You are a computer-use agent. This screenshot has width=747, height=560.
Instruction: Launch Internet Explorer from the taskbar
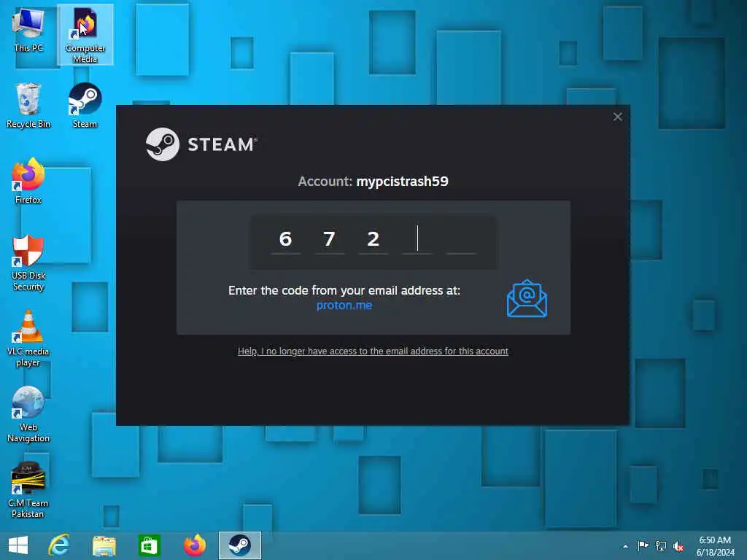59,545
